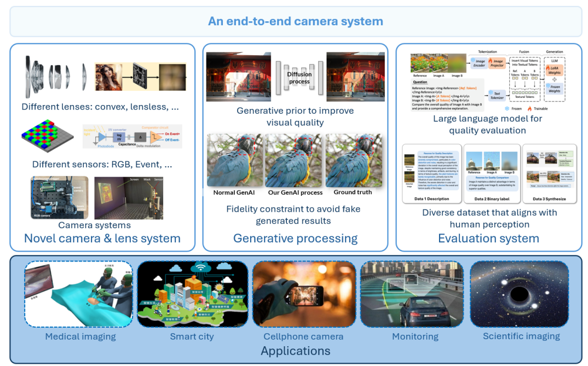Open the event sensor circuit diagram
588x366 pixels.
coord(132,136)
